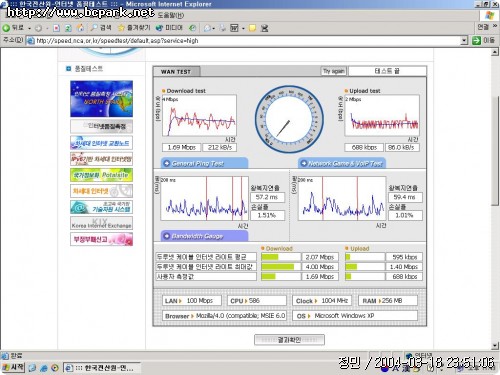Open the IPv6 기반 차세대 인터넷 banner

(x=101, y=159)
